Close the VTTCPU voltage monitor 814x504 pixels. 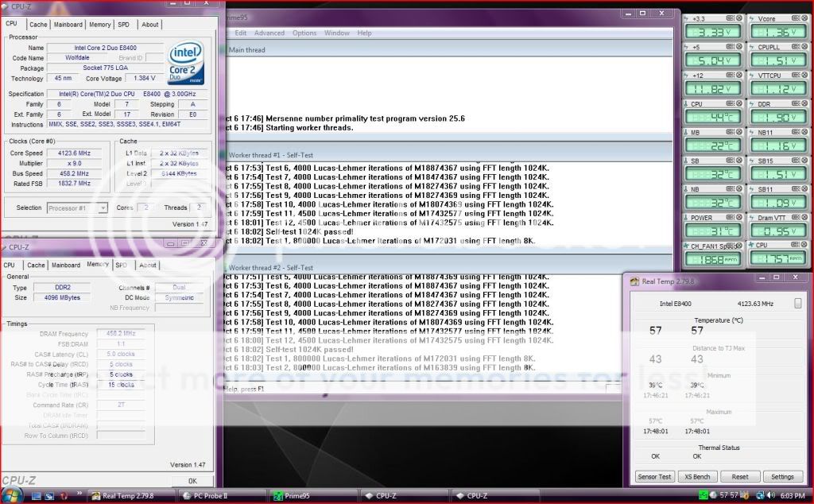pos(804,75)
